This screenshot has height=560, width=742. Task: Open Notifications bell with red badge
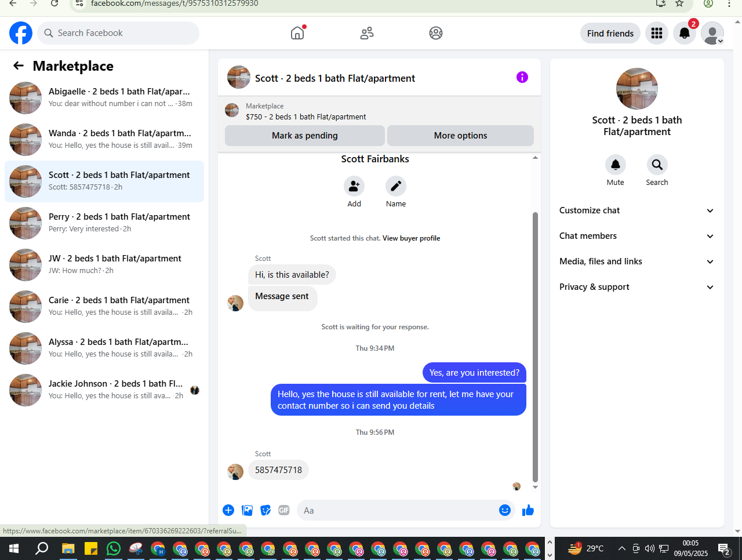pos(685,33)
